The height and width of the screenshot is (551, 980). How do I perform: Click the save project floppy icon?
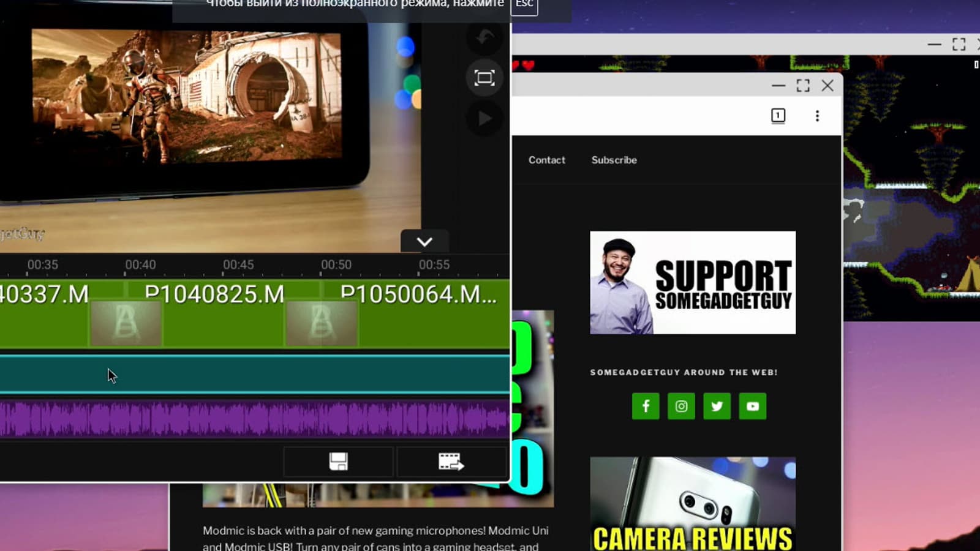[338, 462]
